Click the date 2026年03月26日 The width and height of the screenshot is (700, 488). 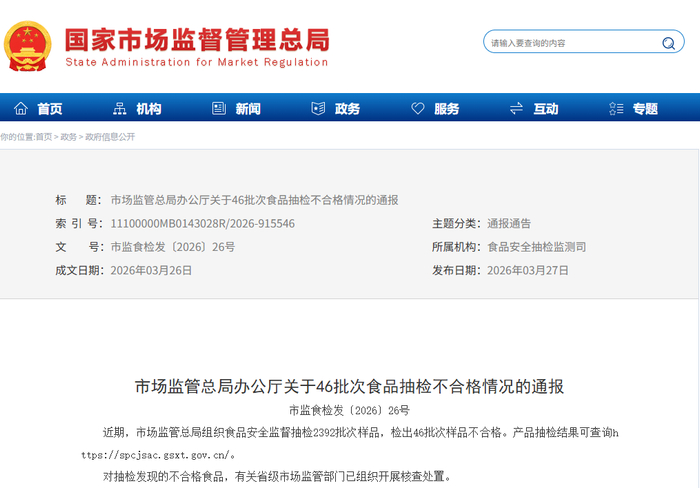(151, 270)
